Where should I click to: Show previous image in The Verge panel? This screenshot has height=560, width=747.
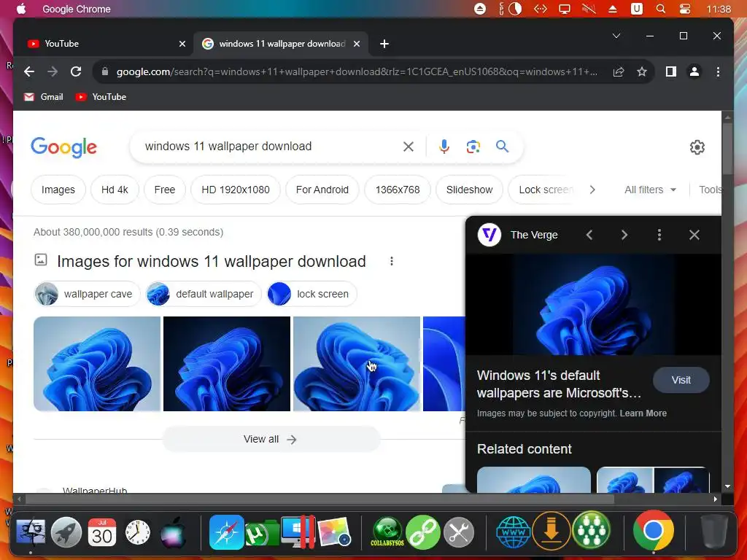(x=589, y=235)
